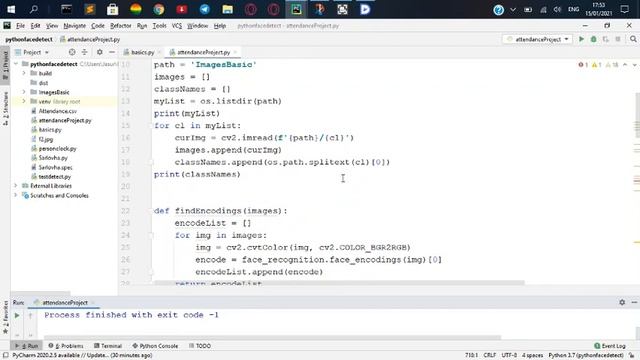The width and height of the screenshot is (640, 360).
Task: Expand the ImagesBasic folder
Action: coord(24,92)
